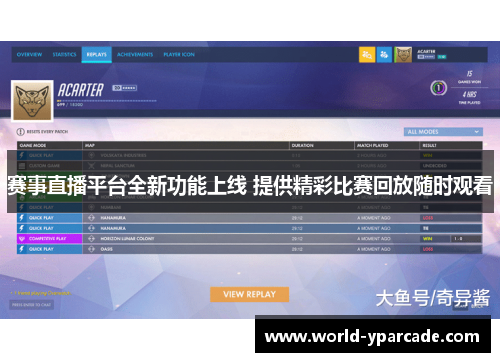The height and width of the screenshot is (362, 500).
Task: Click the Numbani map name
Action: tap(110, 207)
